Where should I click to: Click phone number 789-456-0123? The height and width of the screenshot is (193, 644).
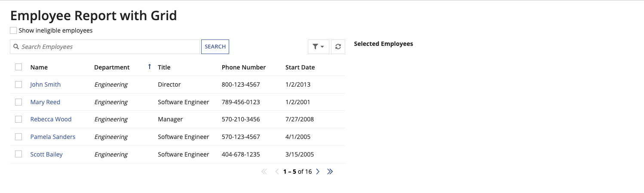(x=241, y=102)
